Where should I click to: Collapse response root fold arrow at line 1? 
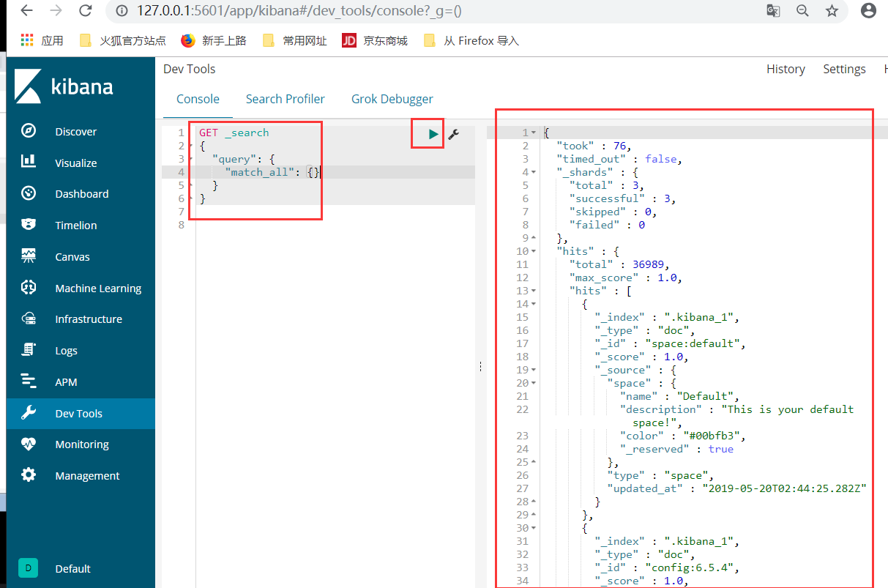coord(534,133)
